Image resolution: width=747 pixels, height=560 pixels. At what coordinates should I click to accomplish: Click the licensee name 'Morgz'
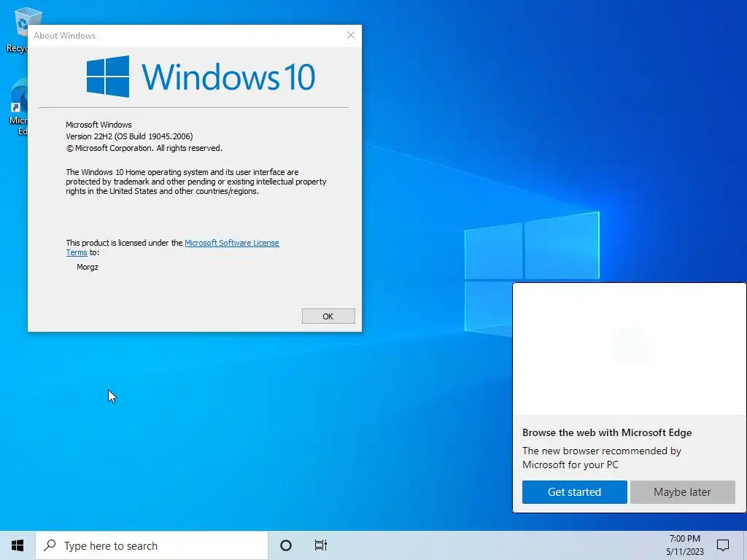(88, 267)
